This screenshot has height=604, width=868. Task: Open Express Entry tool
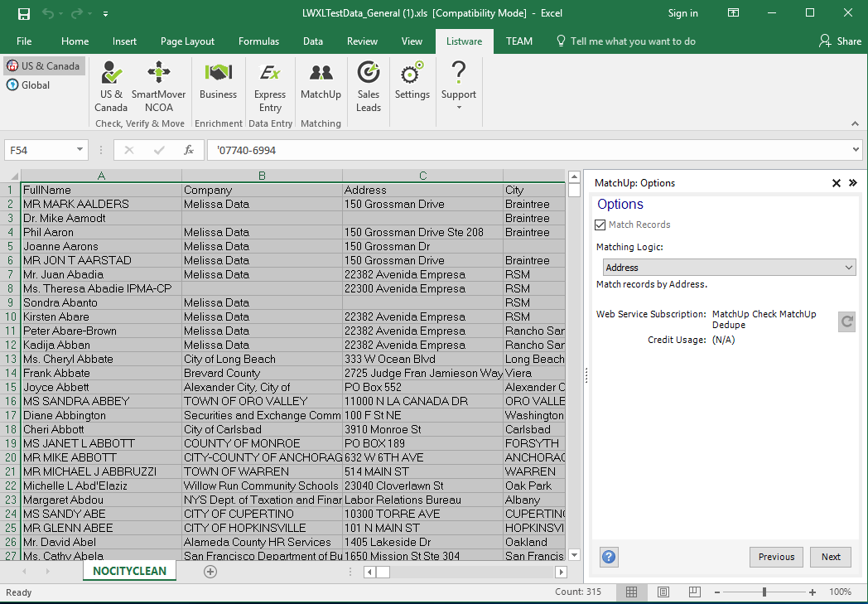pyautogui.click(x=270, y=86)
